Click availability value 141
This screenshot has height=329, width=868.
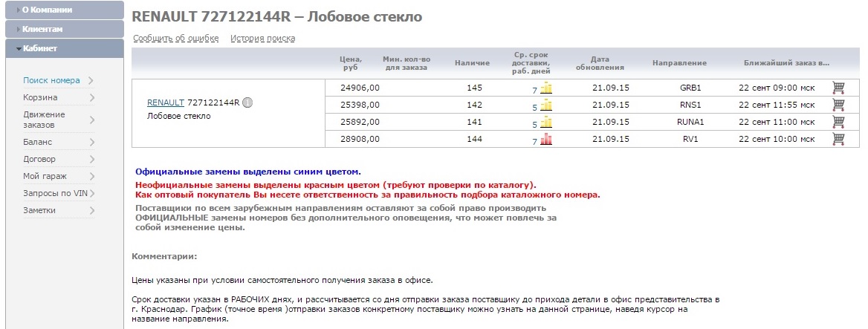474,123
